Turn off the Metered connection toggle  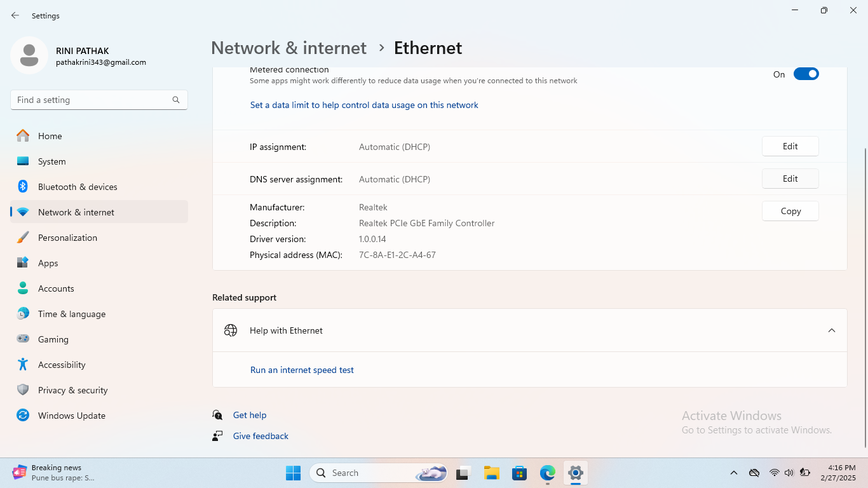pyautogui.click(x=806, y=74)
